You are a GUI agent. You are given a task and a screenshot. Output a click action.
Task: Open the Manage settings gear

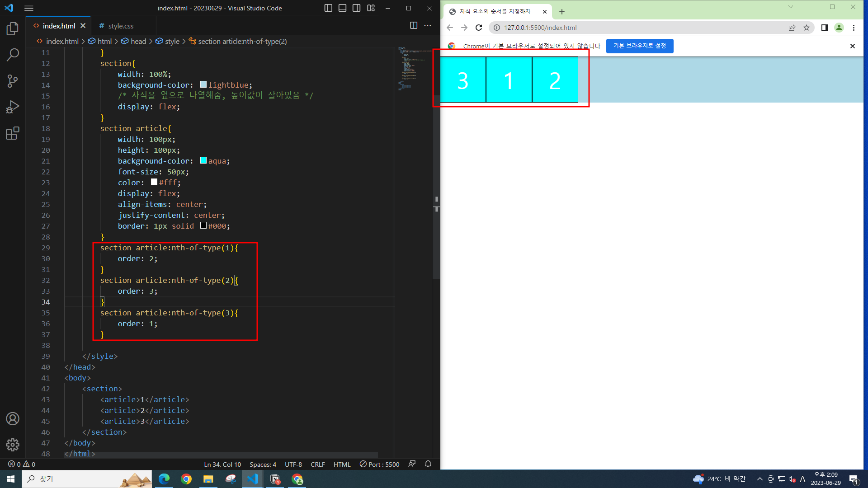coord(13,445)
